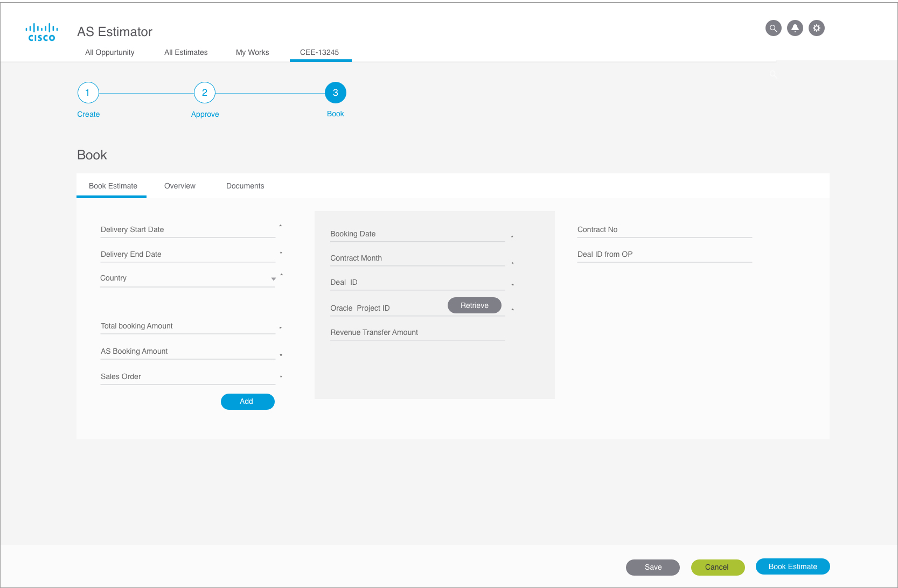
Task: Click the Approve step label
Action: (x=205, y=114)
